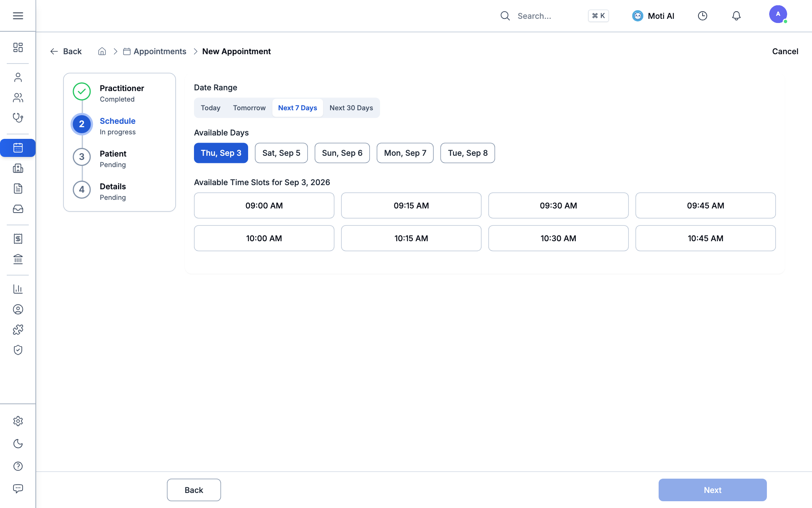The width and height of the screenshot is (812, 508).
Task: Select the Next 30 Days tab
Action: click(x=351, y=108)
